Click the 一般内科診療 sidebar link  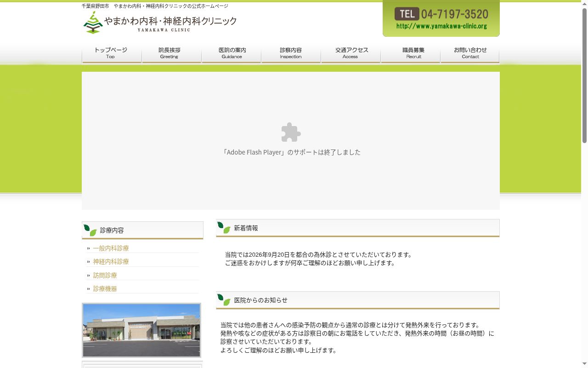tap(111, 248)
